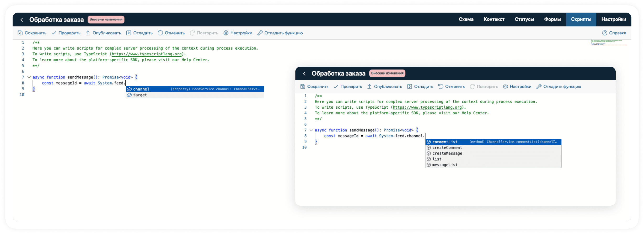644x234 pixels.
Task: Click Опубликовать upload icon in main toolbar
Action: point(88,33)
